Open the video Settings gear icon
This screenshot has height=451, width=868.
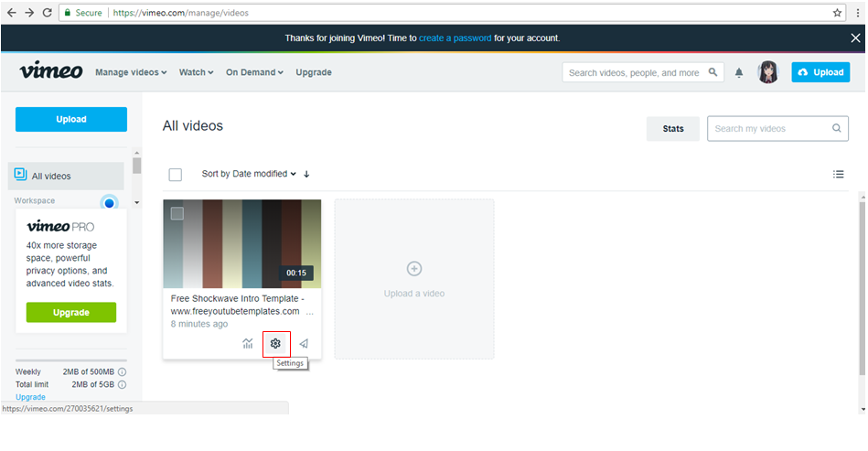[x=275, y=344]
